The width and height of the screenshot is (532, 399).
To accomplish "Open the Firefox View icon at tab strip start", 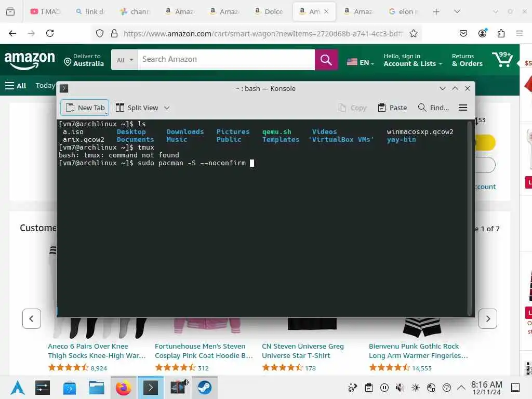I will (x=10, y=11).
